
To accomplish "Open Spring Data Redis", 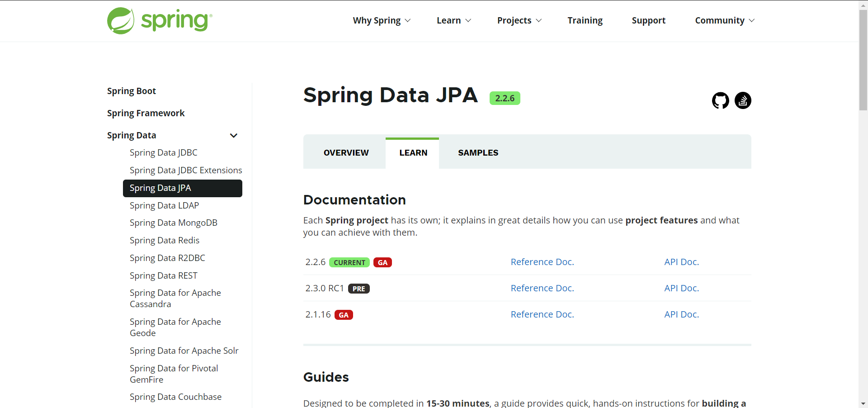I will pos(165,240).
